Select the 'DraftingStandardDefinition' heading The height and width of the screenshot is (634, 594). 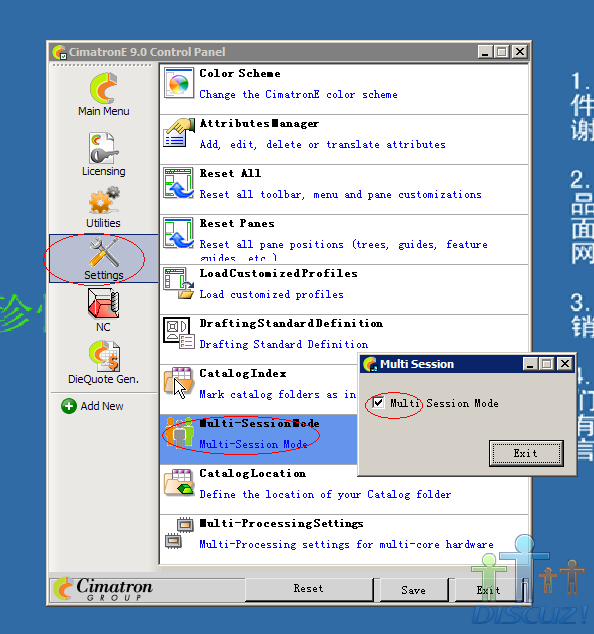pyautogui.click(x=291, y=323)
